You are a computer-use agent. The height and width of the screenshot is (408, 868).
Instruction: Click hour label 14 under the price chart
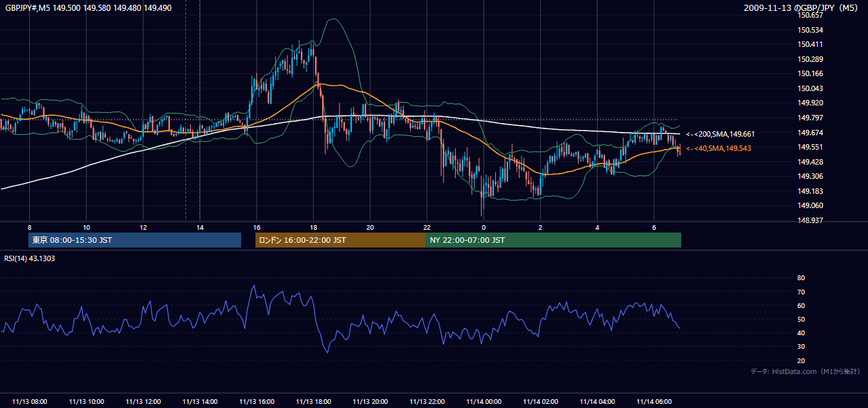200,227
